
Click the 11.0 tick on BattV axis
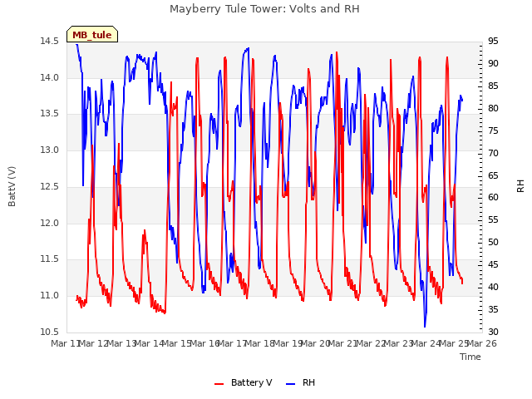click(50, 296)
